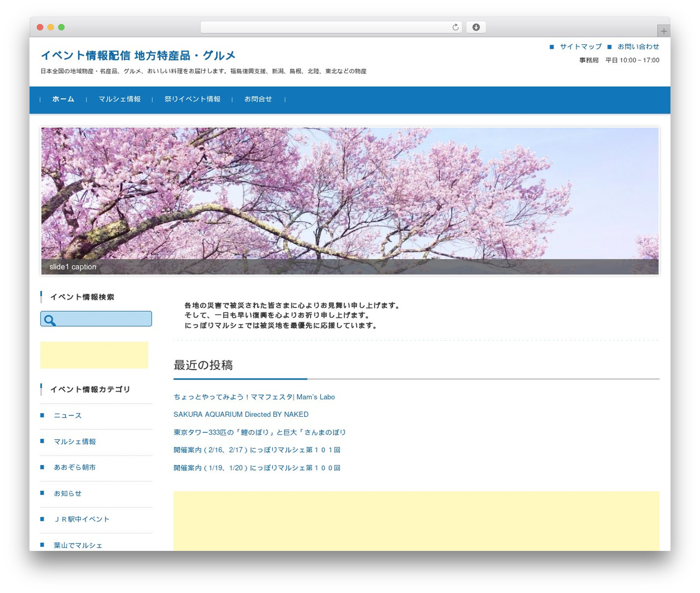700x593 pixels.
Task: Click the large yellow content banner
Action: (416, 521)
